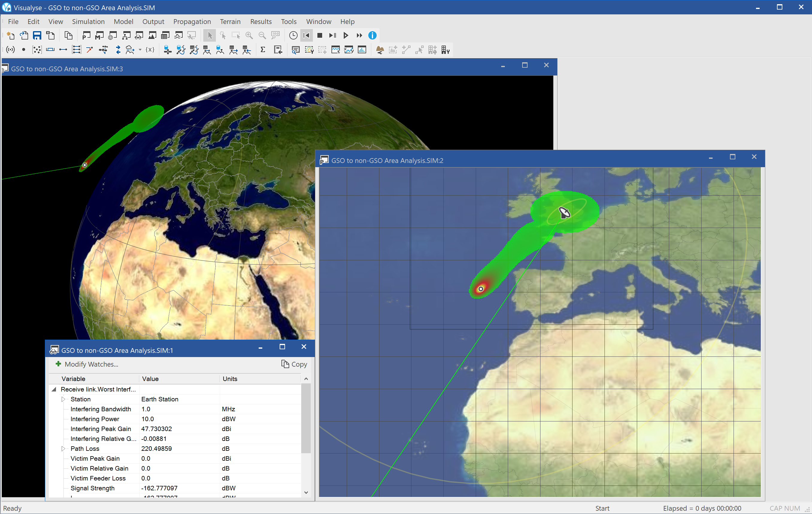Screen dimensions: 812x514
Task: Click the blue transfer arrows icon
Action: [x=118, y=50]
